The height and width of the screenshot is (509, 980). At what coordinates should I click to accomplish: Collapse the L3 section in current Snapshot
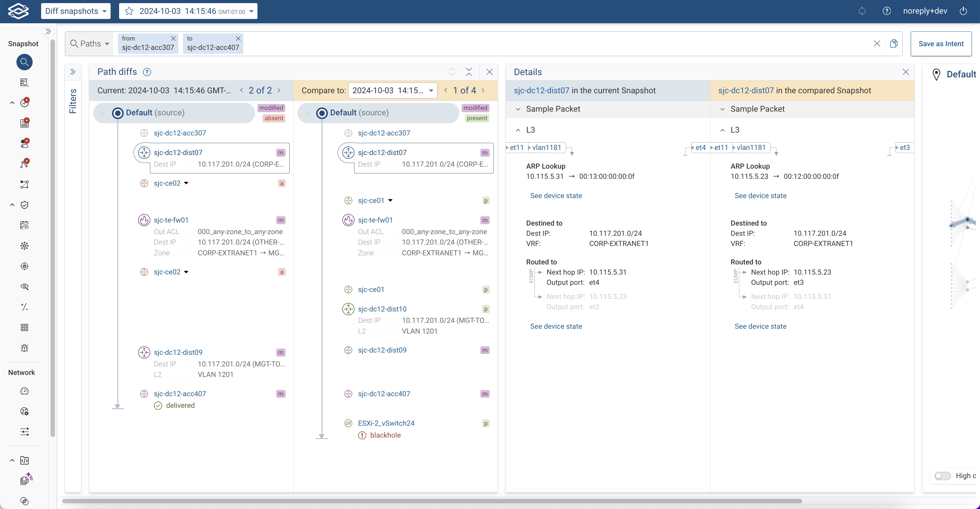click(x=518, y=130)
